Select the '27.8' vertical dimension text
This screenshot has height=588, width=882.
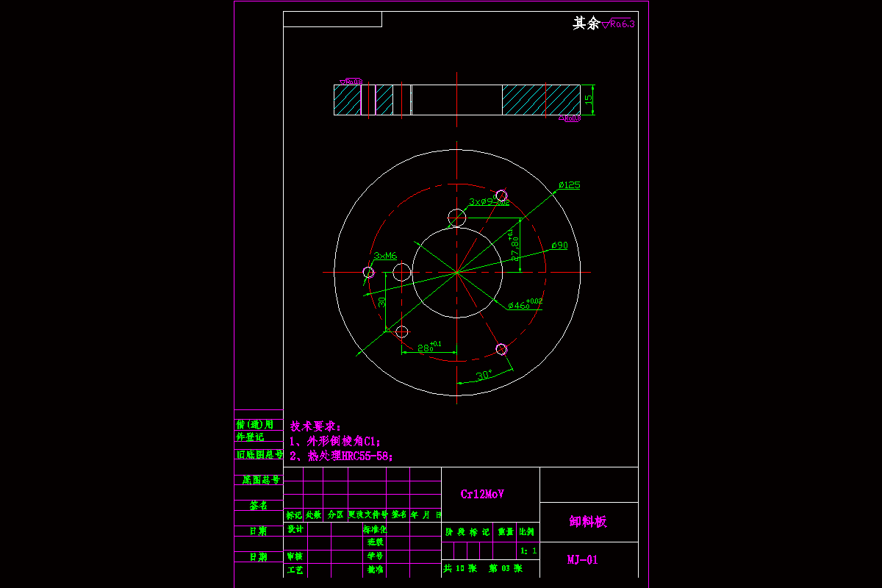(x=515, y=246)
